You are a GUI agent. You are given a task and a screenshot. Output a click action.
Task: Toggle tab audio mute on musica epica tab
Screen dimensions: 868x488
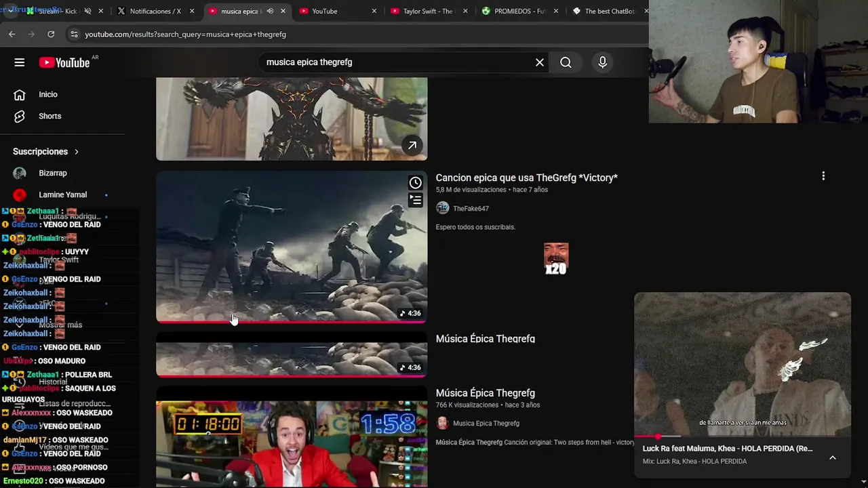coord(270,11)
